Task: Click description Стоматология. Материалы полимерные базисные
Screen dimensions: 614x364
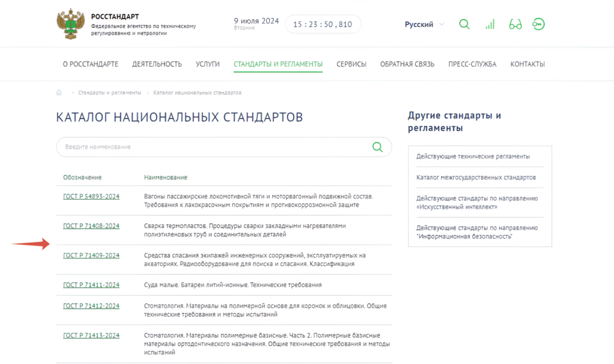Action: pos(267,344)
